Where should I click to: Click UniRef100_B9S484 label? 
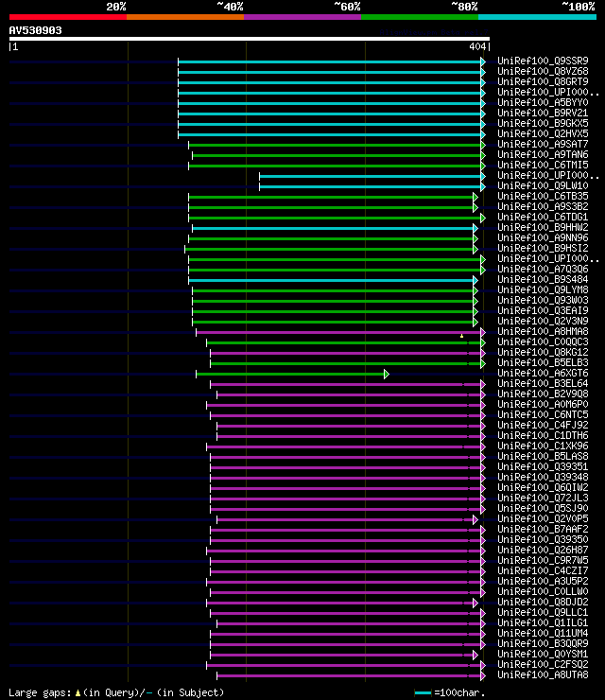(x=543, y=279)
